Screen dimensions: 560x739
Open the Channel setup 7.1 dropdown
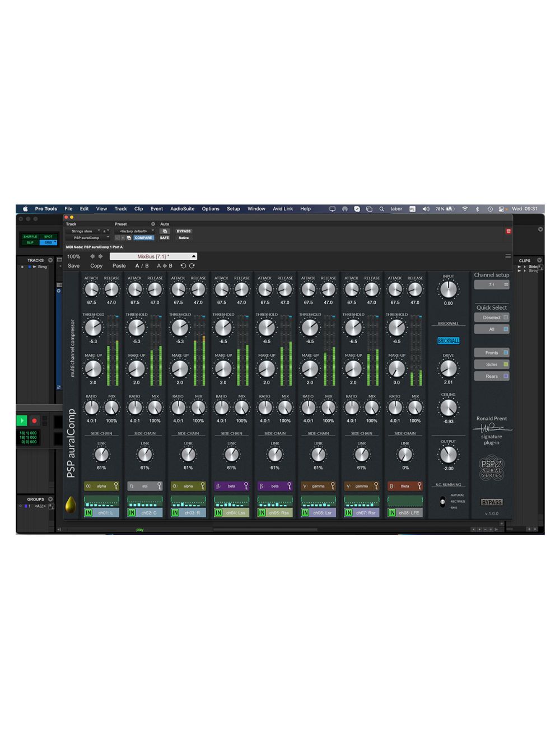(492, 285)
